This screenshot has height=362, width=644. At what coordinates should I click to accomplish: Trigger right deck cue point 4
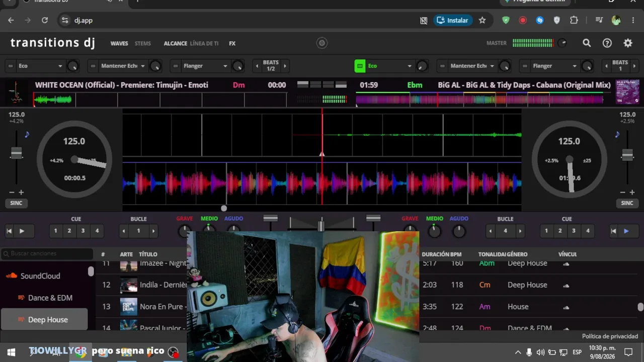click(588, 231)
